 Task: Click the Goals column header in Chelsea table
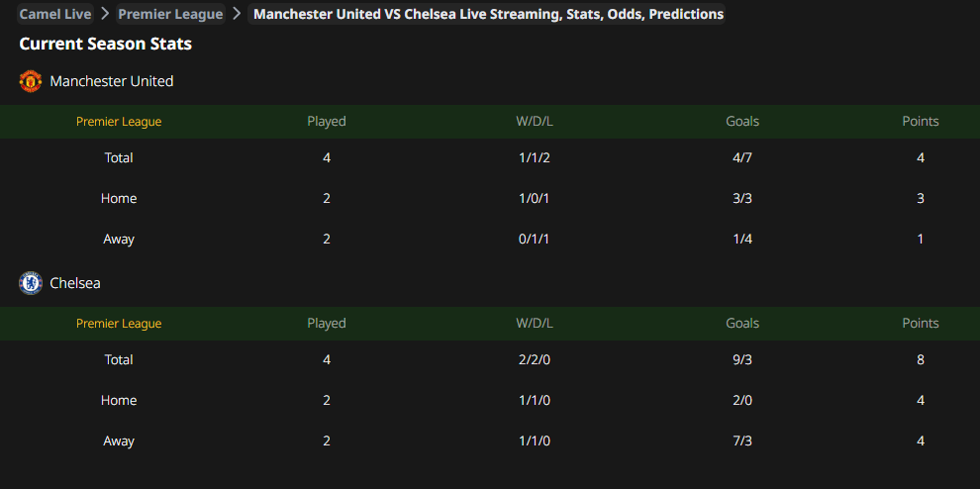pyautogui.click(x=742, y=324)
